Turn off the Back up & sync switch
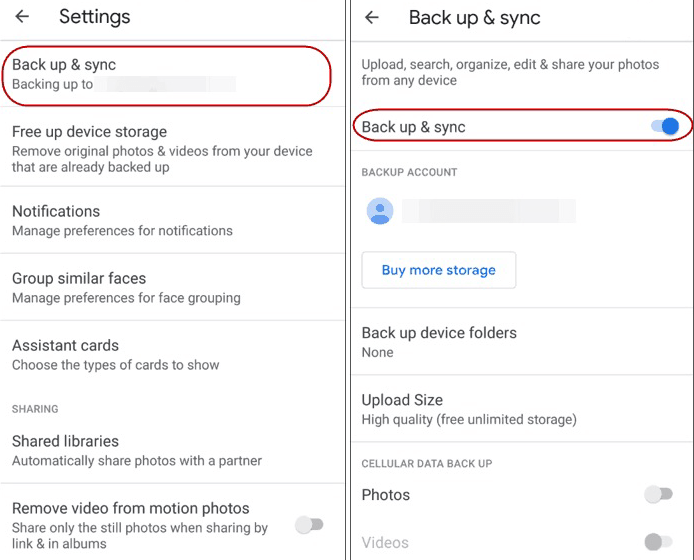Viewport: 694px width, 560px height. point(664,126)
